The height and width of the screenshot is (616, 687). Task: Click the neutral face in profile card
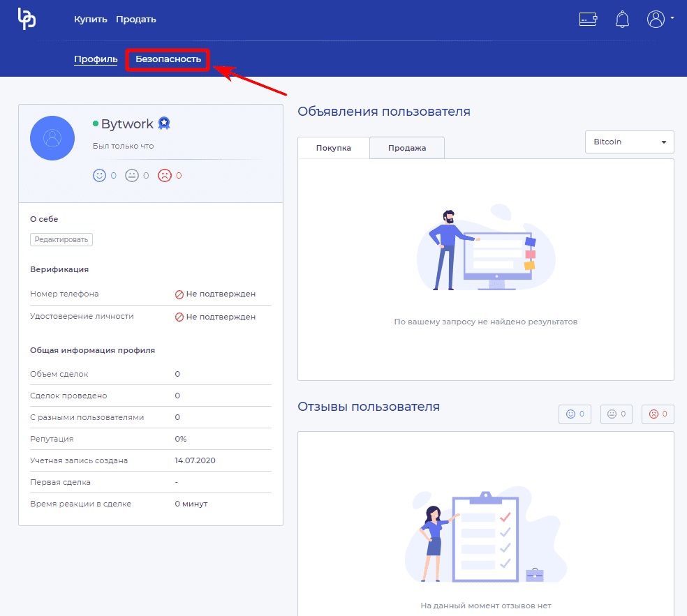click(x=132, y=176)
